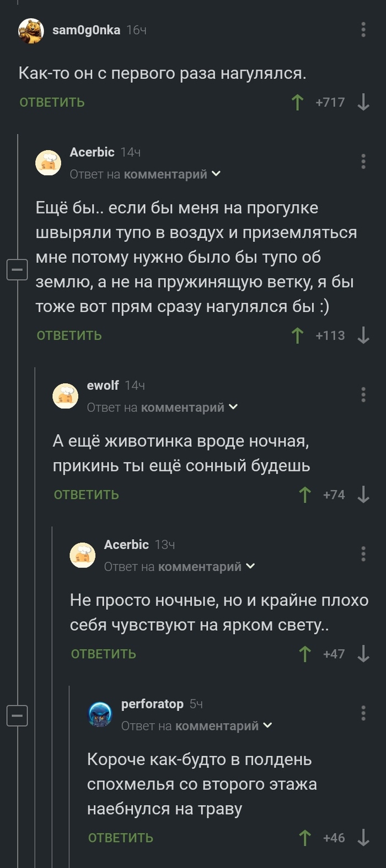Collapse Acerbic's comment thread
Image resolution: width=386 pixels, height=868 pixels.
(x=18, y=270)
